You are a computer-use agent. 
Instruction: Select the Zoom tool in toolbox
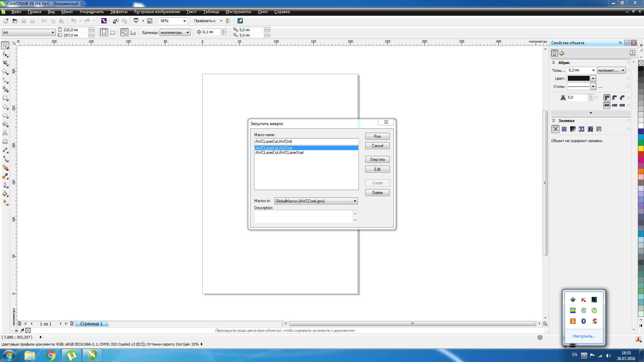click(x=5, y=72)
